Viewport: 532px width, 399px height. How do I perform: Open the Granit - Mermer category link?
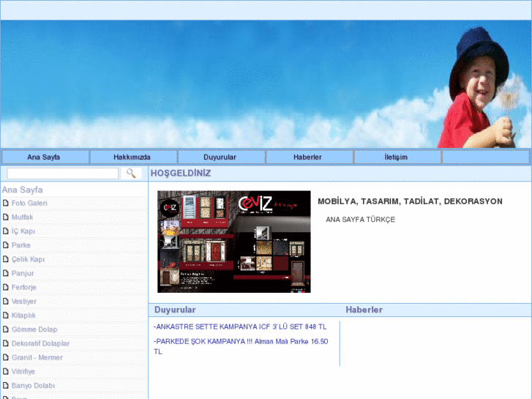(x=37, y=357)
